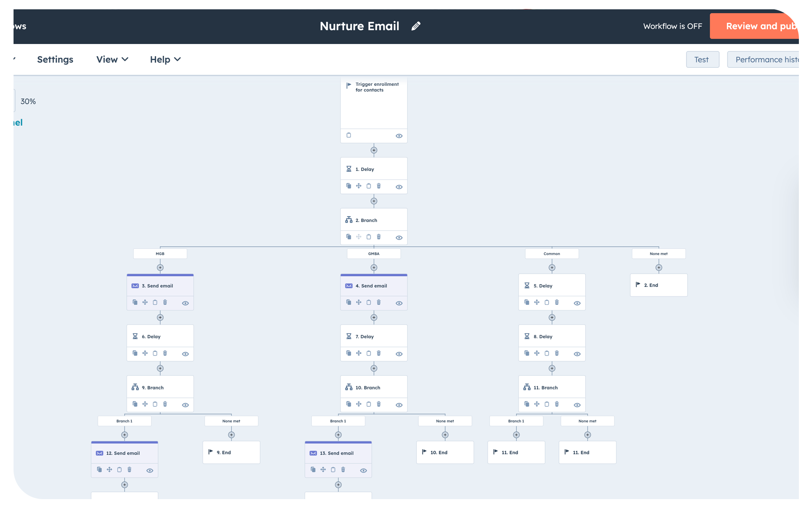Delete the 5. Delay action
Image resolution: width=812 pixels, height=508 pixels.
[557, 302]
